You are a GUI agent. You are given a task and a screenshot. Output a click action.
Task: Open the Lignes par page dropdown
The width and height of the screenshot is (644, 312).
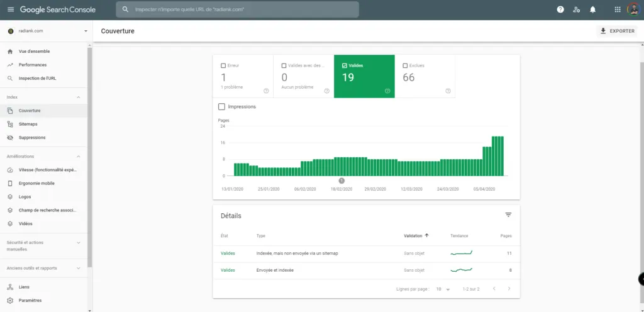pos(443,289)
